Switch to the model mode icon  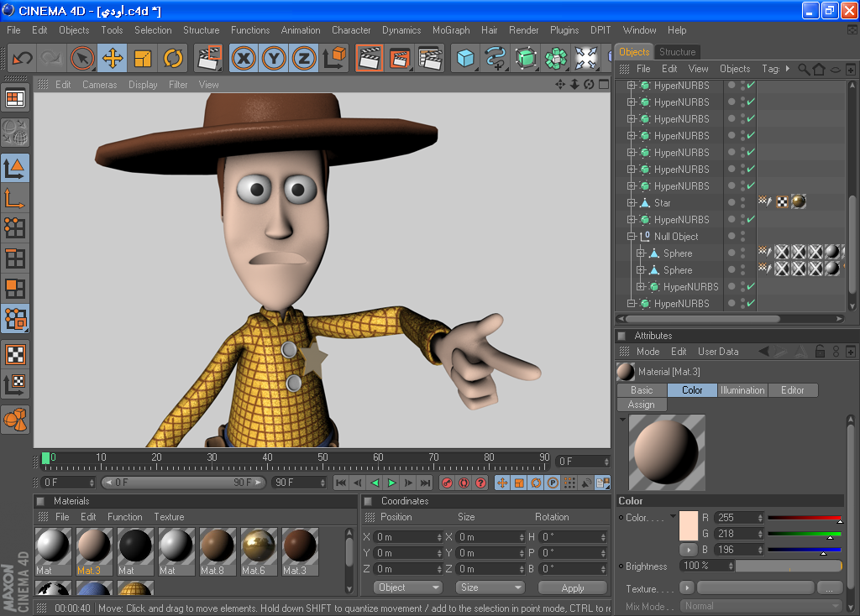(15, 168)
